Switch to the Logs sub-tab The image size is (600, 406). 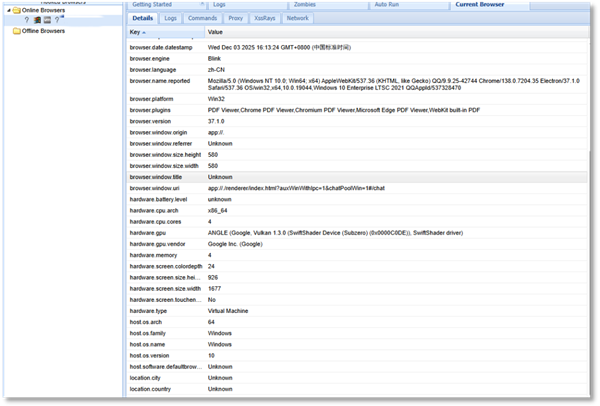coord(171,18)
